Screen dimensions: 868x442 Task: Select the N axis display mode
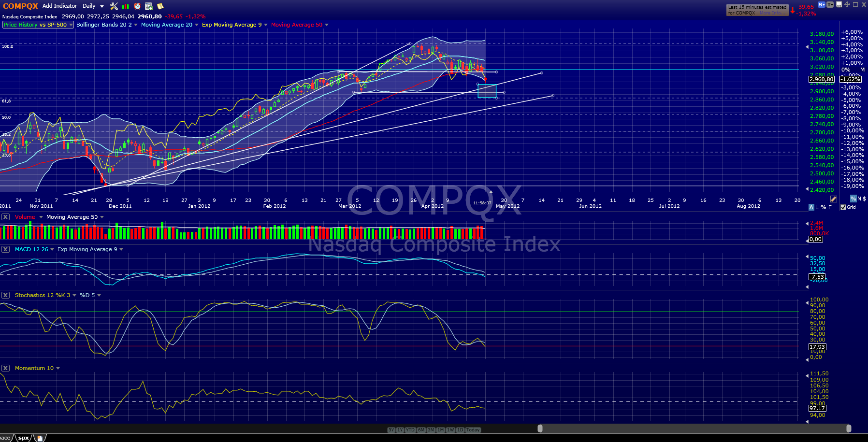tap(859, 199)
